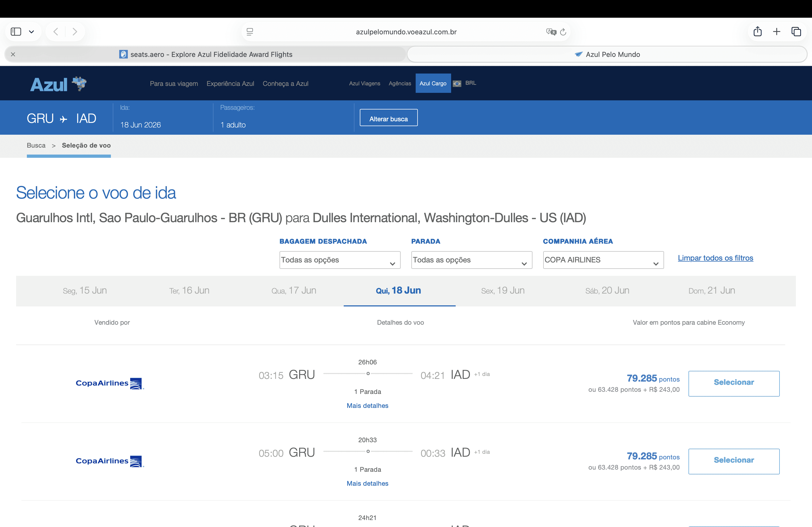Click the CopaAirlines logo on the 05:00 flight
This screenshot has height=527, width=812.
pos(110,461)
